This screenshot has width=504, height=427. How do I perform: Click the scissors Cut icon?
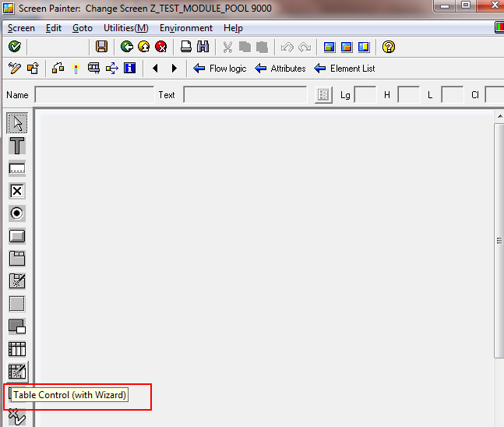227,47
